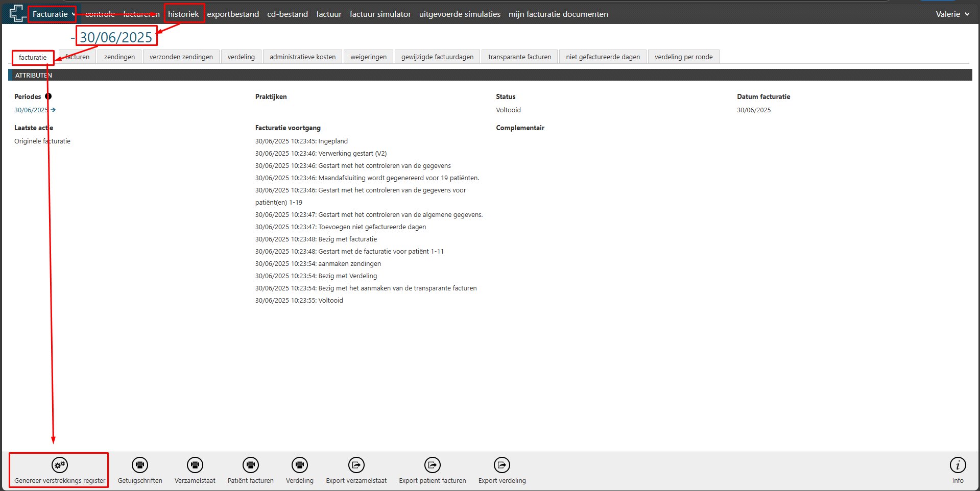Viewport: 980px width, 491px height.
Task: Click the log line 'aanmaken zendingen'
Action: click(x=318, y=263)
